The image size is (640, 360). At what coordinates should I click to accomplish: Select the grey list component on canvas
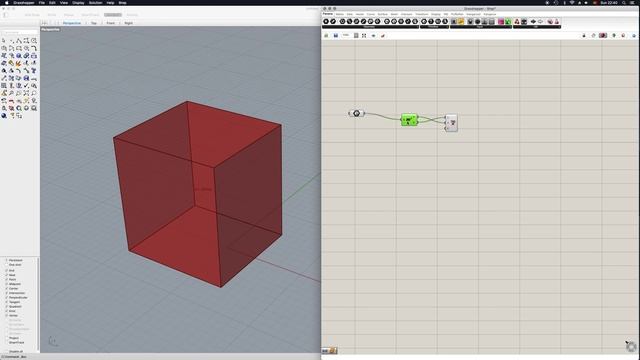coord(451,122)
